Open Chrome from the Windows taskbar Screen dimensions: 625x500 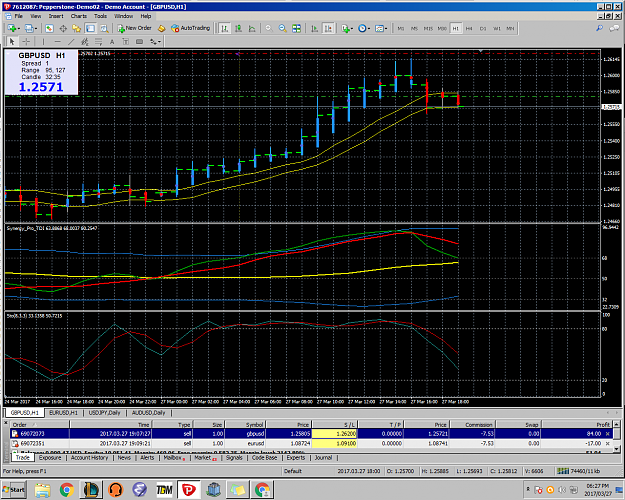point(67,489)
